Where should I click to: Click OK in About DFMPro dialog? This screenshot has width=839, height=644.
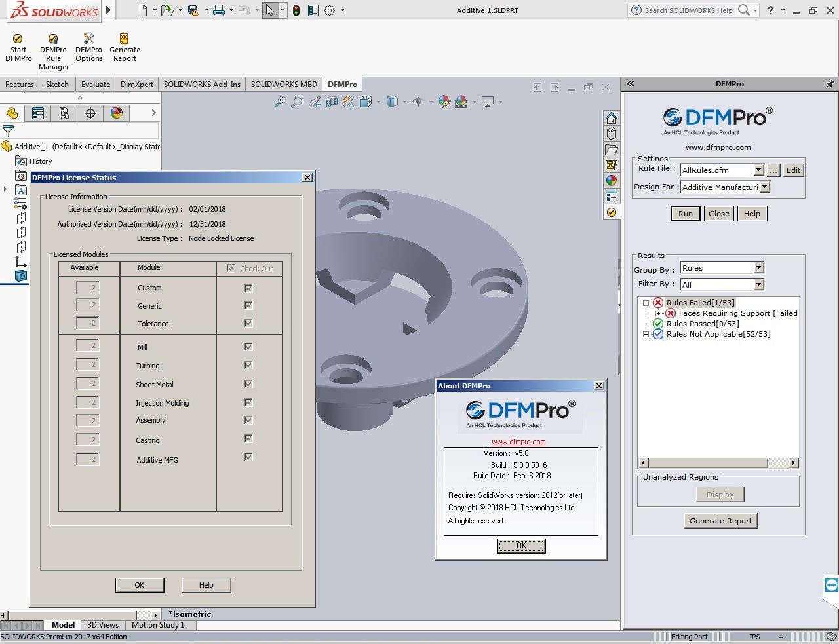[x=521, y=545]
